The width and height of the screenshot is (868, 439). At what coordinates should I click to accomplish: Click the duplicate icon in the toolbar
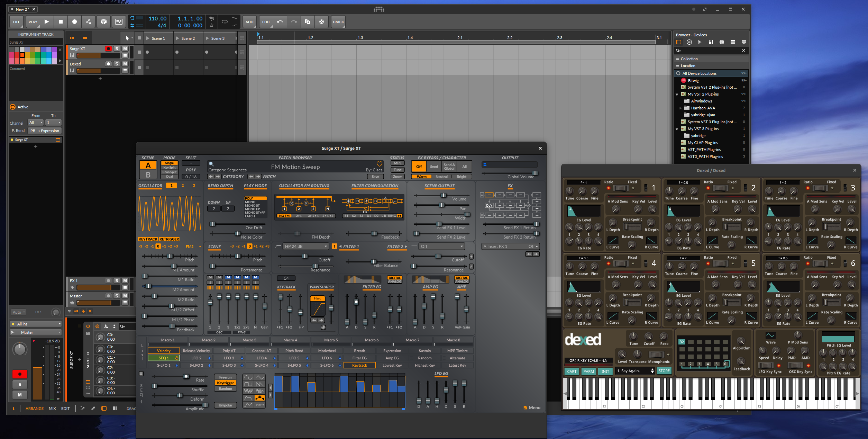point(308,22)
